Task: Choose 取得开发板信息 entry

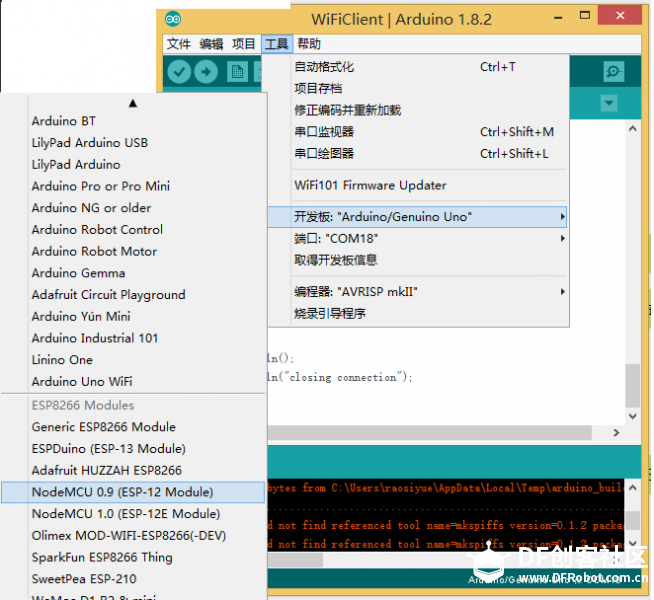Action: (418, 260)
